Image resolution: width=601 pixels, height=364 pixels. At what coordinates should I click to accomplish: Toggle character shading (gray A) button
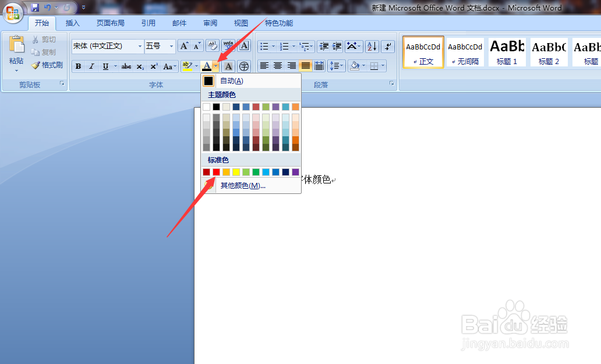coord(228,66)
